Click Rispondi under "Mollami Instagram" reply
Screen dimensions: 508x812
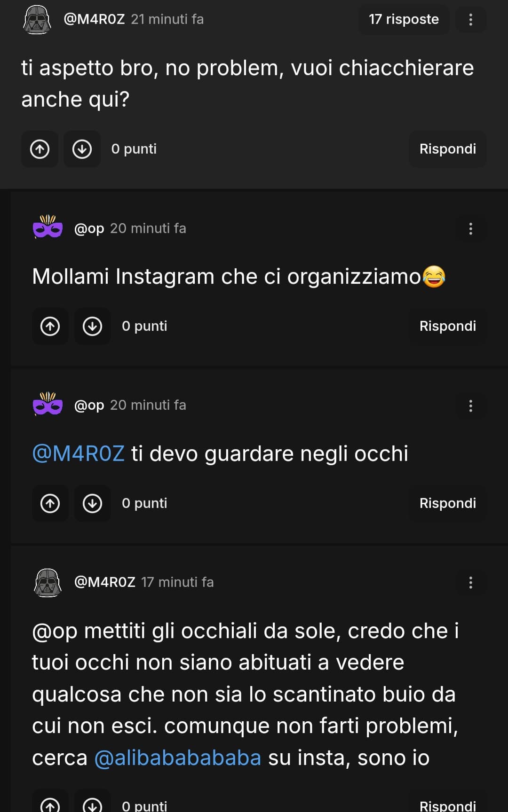click(x=448, y=326)
